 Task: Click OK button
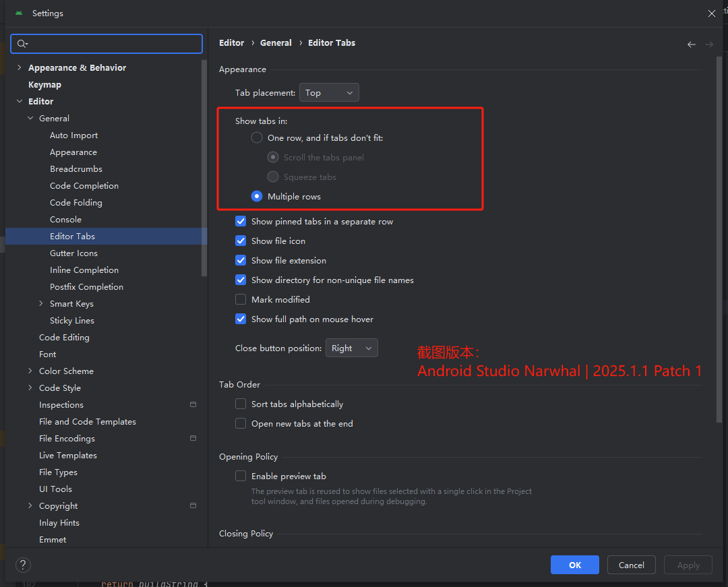575,565
